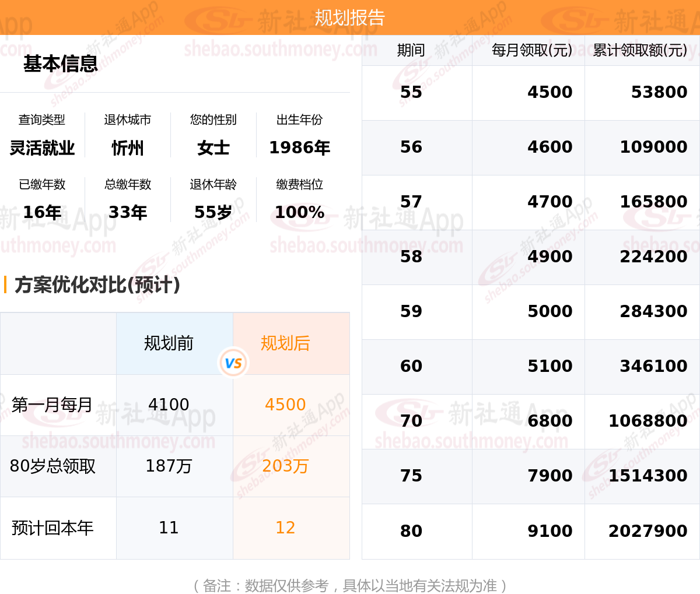Screen dimensions: 700x594
Task: Click the 方案优化对比(预计) heading
Action: click(97, 284)
